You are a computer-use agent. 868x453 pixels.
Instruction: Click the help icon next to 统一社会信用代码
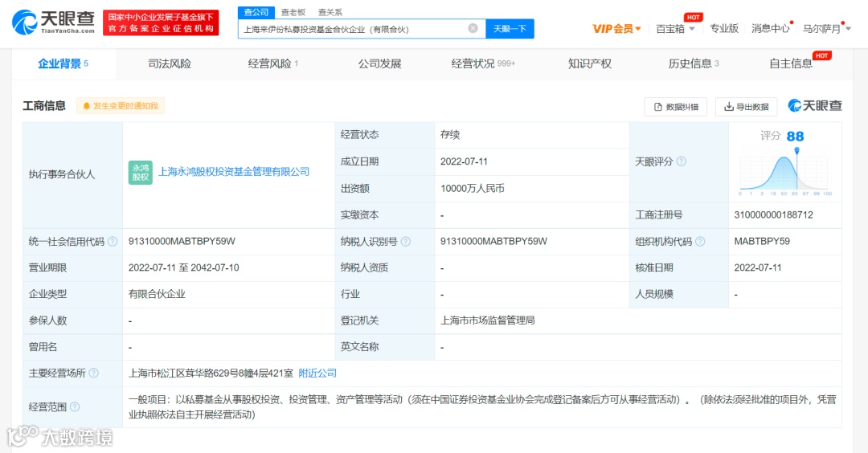[x=113, y=241]
